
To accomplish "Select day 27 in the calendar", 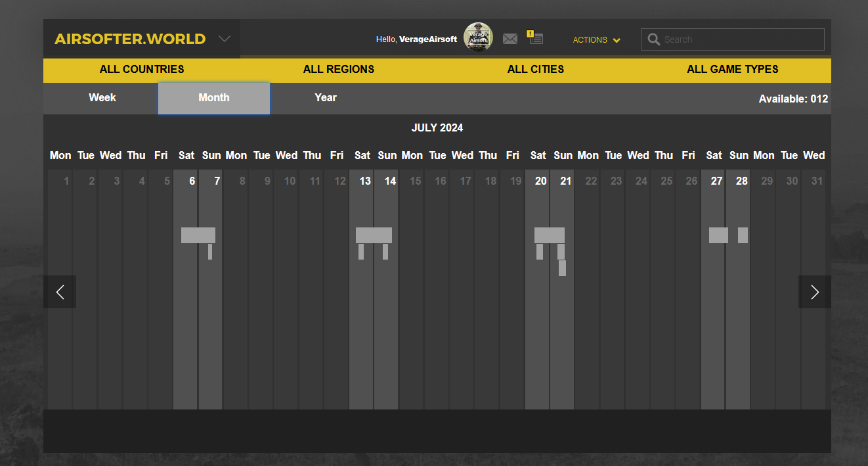I will 713,289.
